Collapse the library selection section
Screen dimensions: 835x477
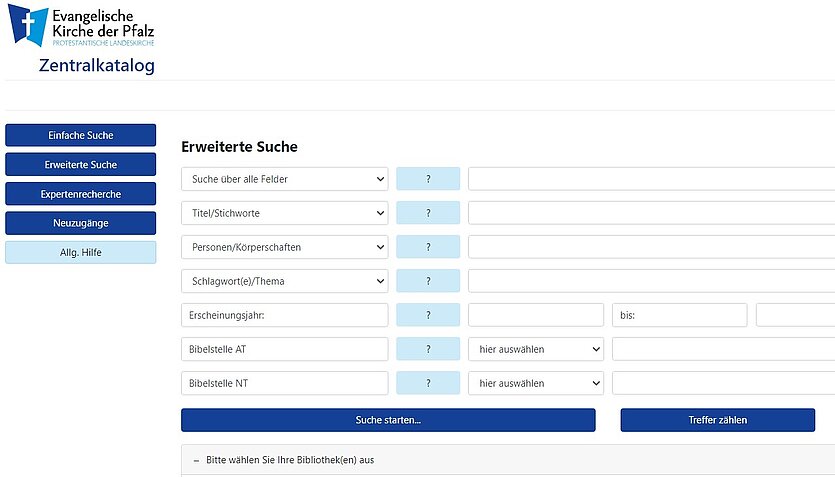pos(196,460)
